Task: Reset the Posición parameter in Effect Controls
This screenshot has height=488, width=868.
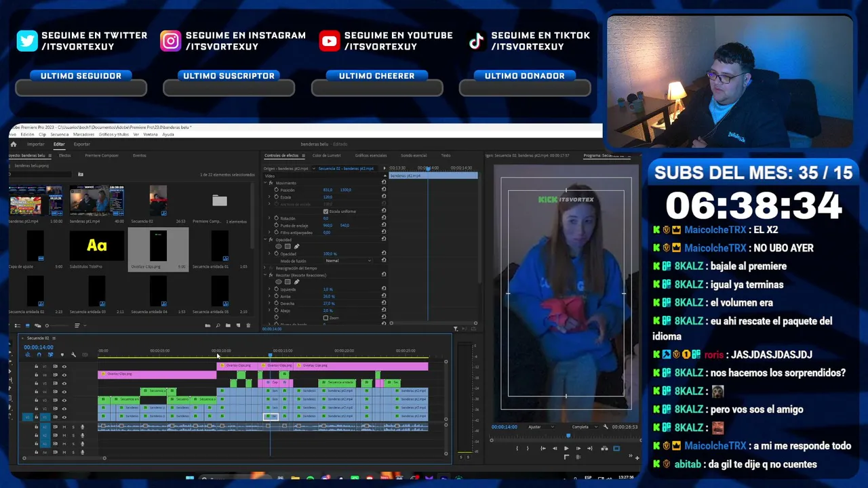Action: [x=384, y=190]
